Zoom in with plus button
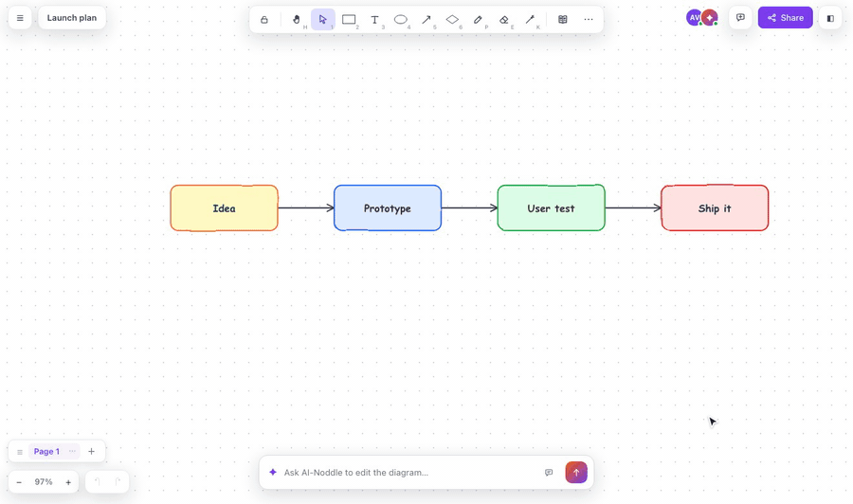The image size is (853, 504). (68, 482)
